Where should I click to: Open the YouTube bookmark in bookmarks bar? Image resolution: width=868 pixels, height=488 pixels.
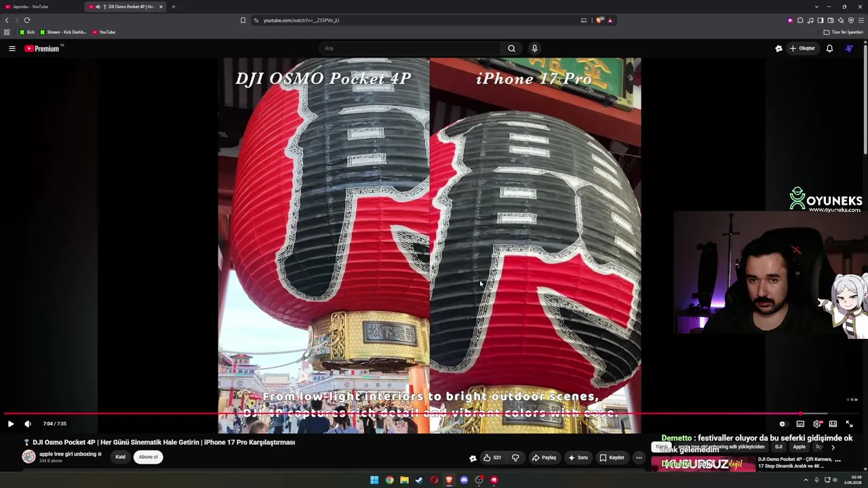tap(104, 32)
